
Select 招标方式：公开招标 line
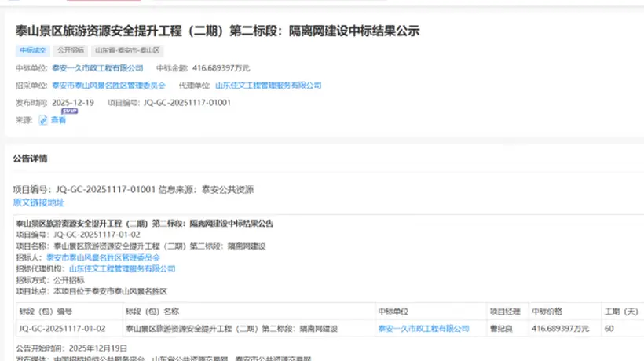coord(50,280)
